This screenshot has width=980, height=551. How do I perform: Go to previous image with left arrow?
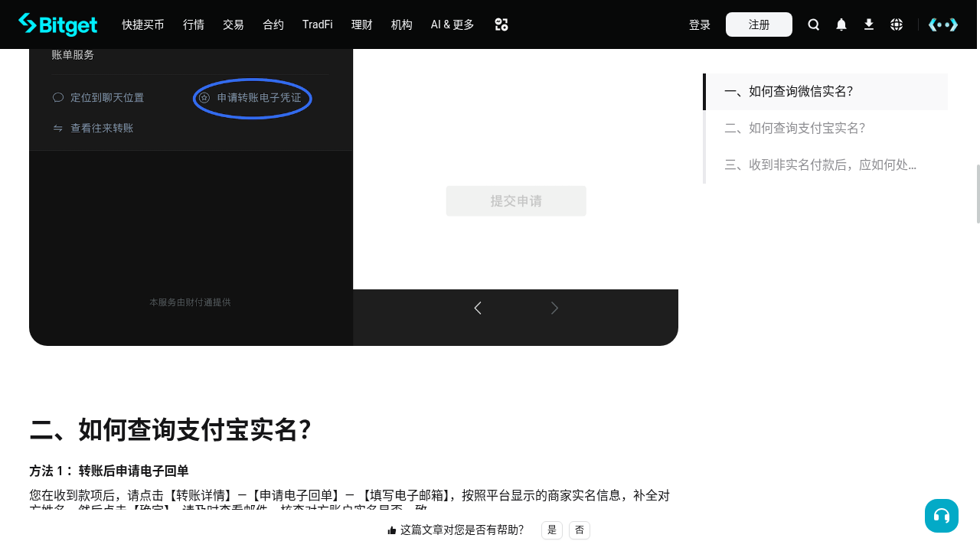pos(478,308)
